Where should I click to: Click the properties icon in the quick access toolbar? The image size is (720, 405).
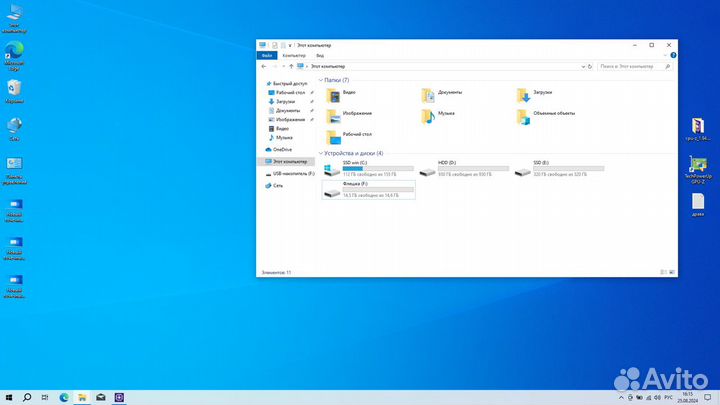[x=275, y=45]
